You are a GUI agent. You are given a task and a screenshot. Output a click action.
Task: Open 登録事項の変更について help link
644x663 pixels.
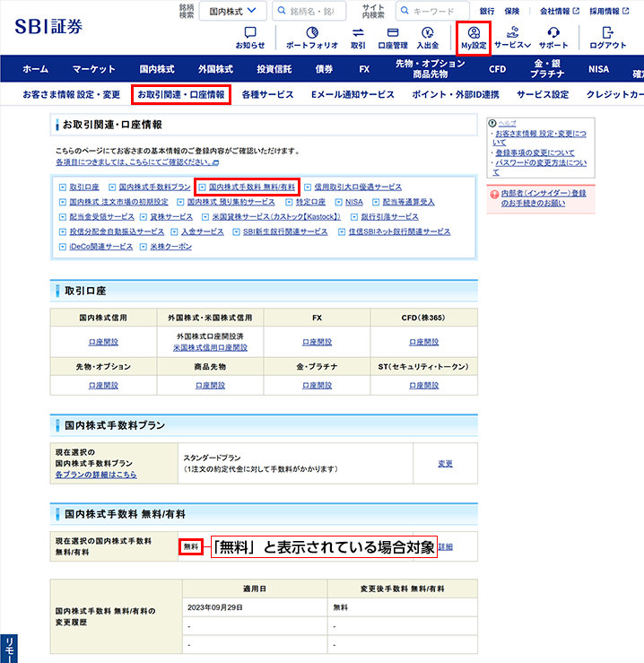(x=535, y=153)
